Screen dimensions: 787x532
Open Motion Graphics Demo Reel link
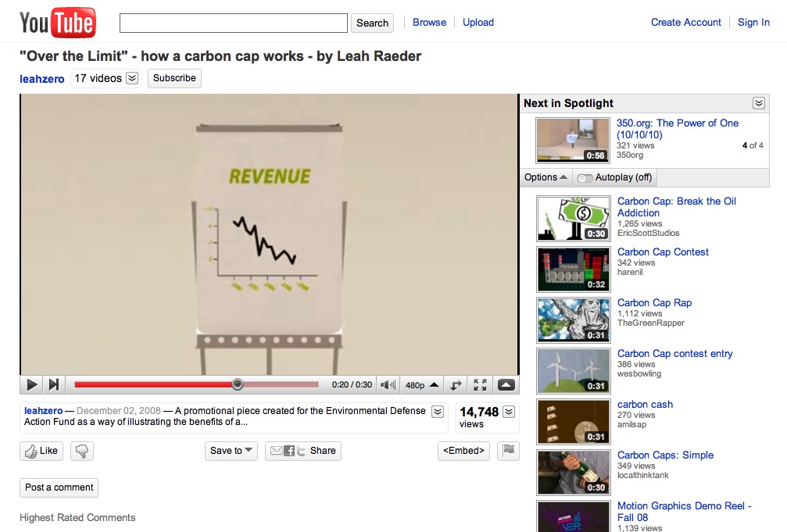684,512
